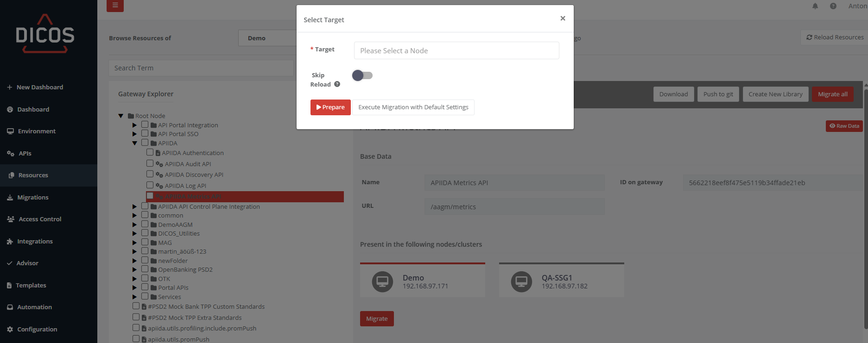Click the Skip Reload help tooltip icon
This screenshot has height=343, width=868.
[337, 84]
